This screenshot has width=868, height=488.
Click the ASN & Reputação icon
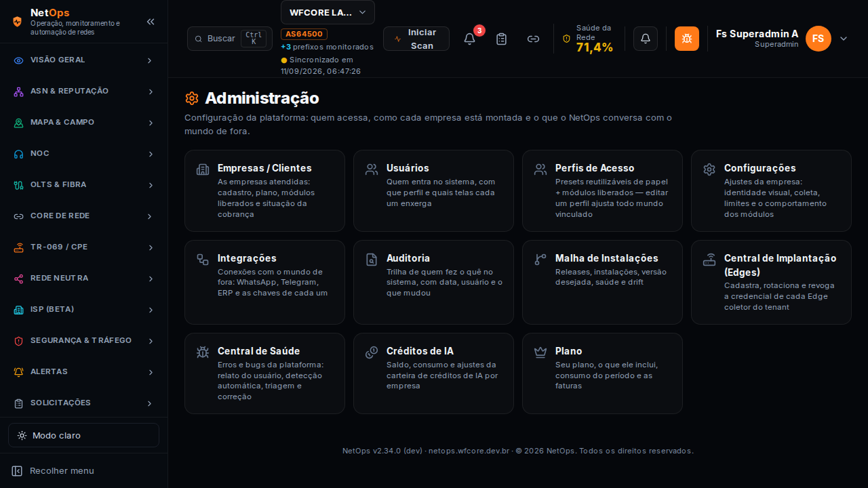(x=18, y=91)
